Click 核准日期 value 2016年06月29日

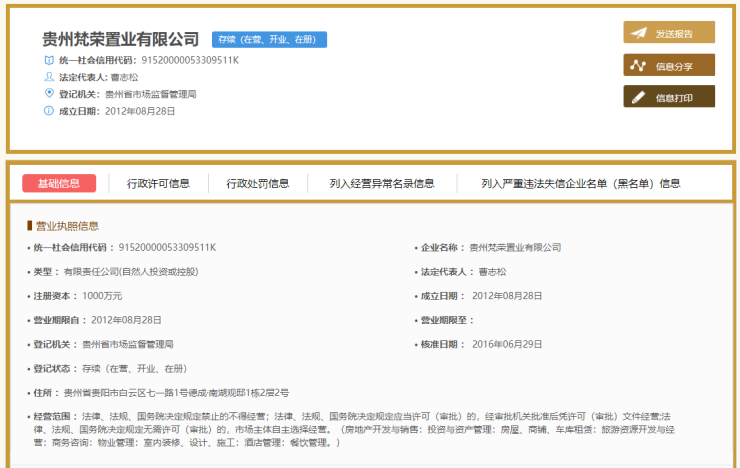pyautogui.click(x=507, y=344)
